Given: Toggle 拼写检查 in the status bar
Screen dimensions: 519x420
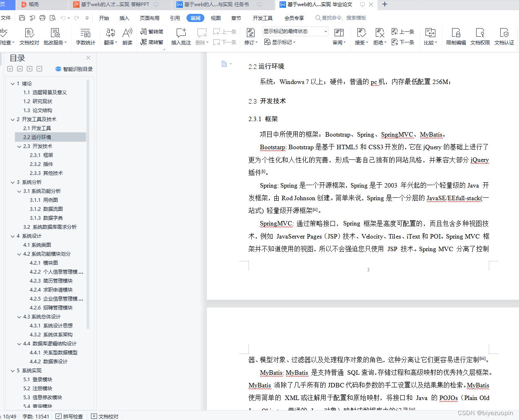Looking at the screenshot, I should pyautogui.click(x=69, y=416).
